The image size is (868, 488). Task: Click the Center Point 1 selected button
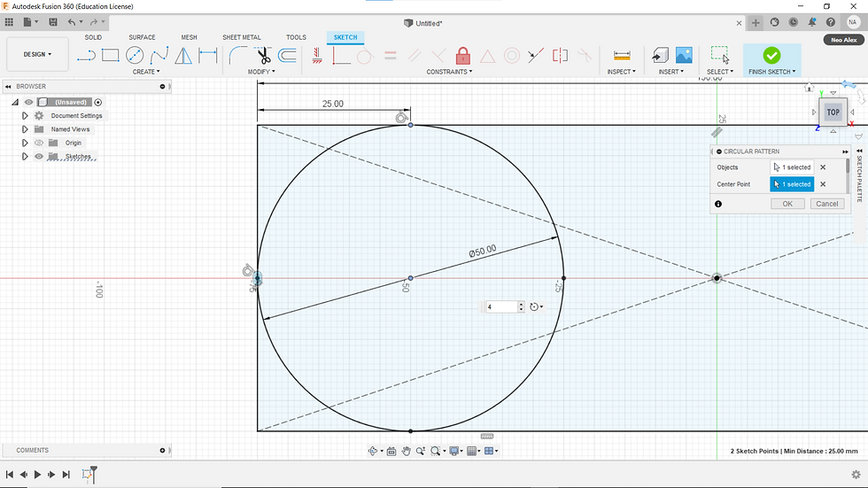[x=792, y=184]
